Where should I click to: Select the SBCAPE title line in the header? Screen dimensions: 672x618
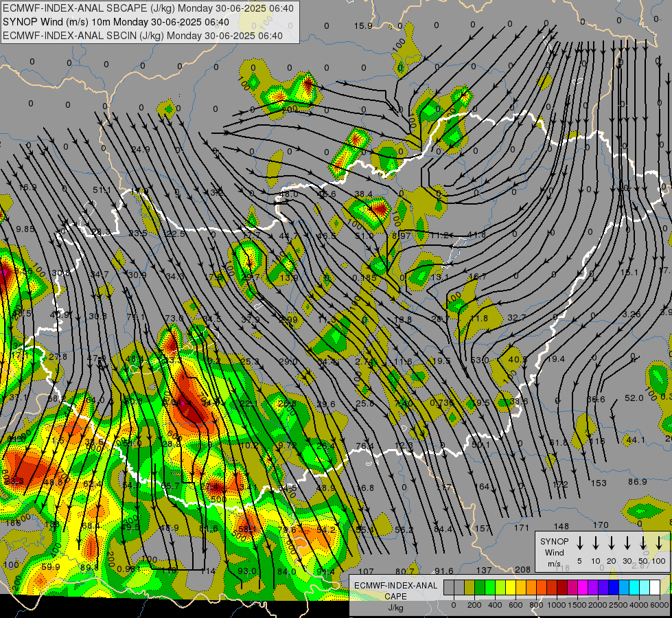(148, 8)
